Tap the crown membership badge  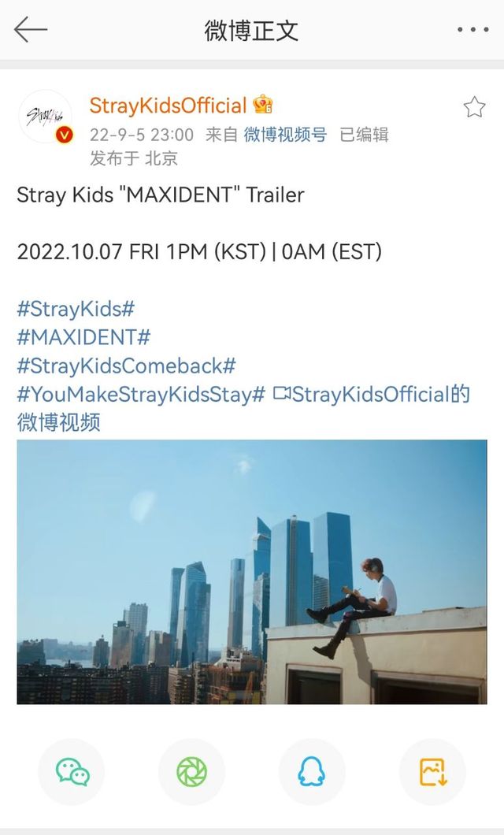pos(263,104)
